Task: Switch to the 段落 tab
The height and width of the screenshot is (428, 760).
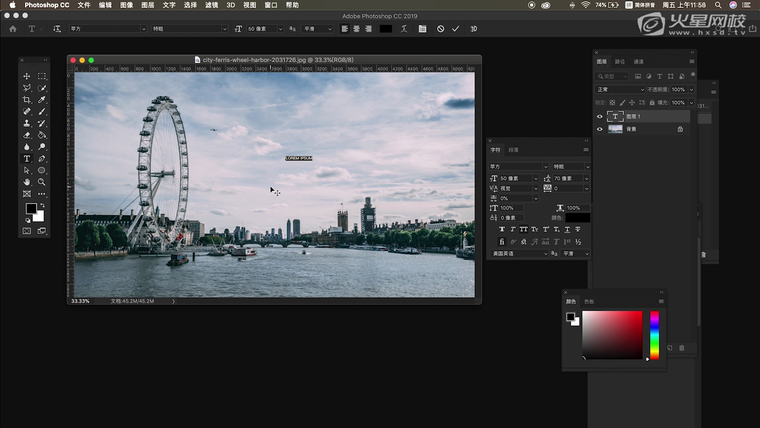Action: coord(513,150)
